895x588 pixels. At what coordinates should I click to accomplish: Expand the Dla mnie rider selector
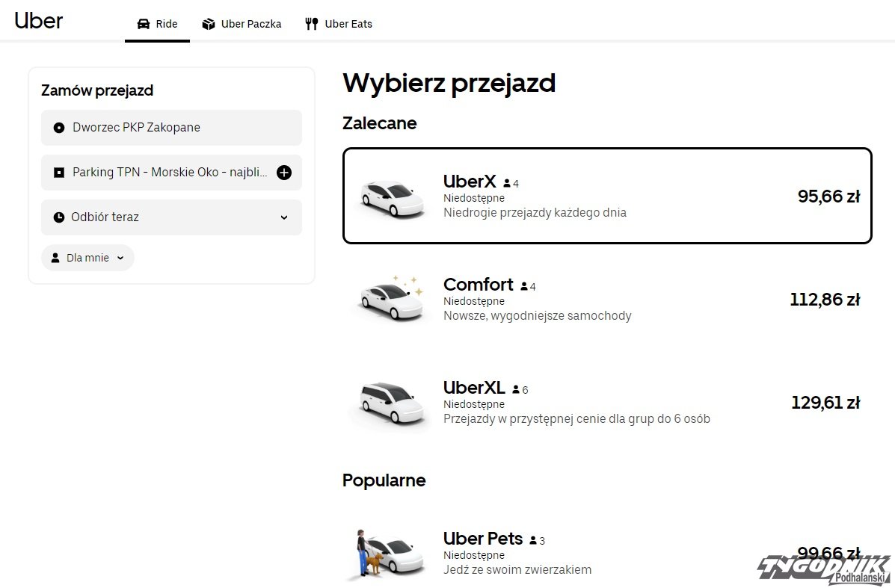120,258
